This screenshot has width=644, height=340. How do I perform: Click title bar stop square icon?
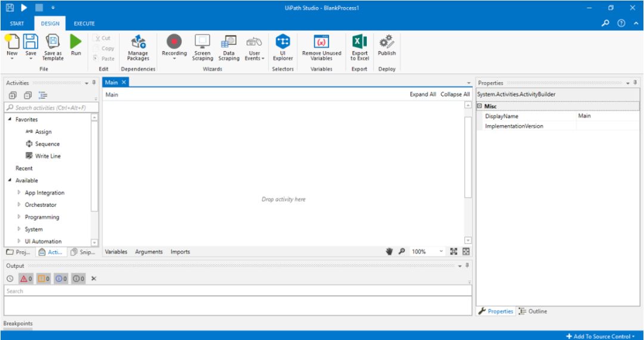(x=39, y=7)
